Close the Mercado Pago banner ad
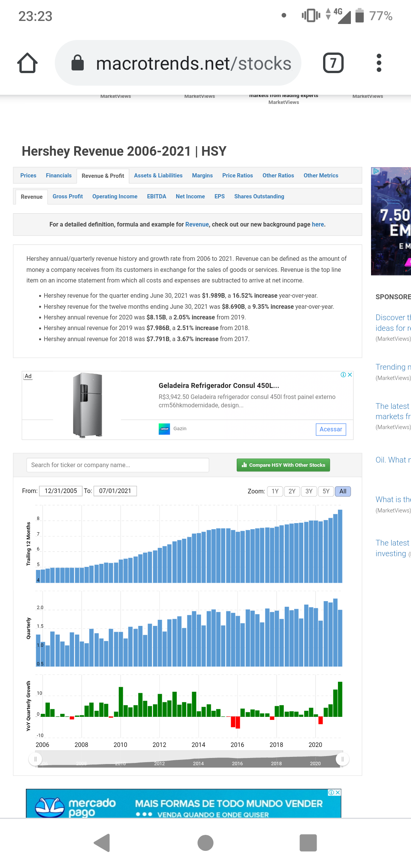 pyautogui.click(x=338, y=792)
